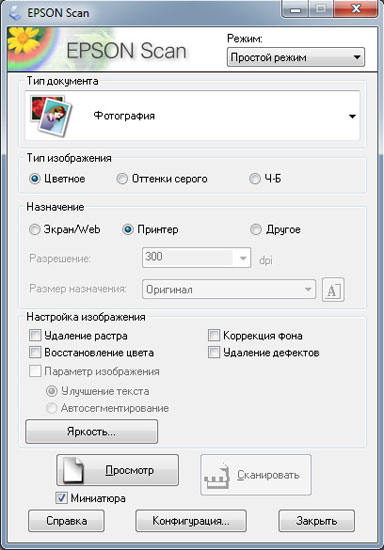This screenshot has width=384, height=550.
Task: Open the Режим mode dropdown
Action: (296, 57)
